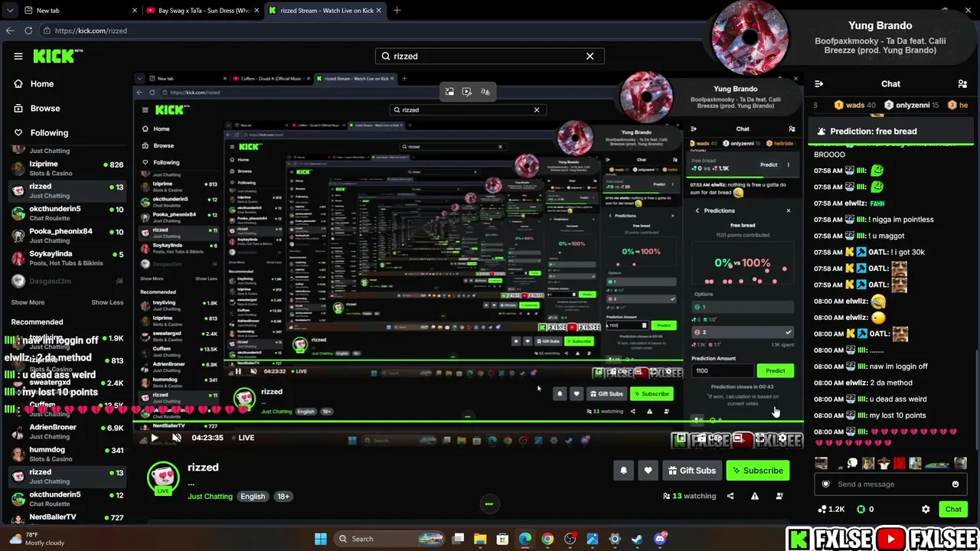
Task: Share the stream using the share icon
Action: 730,496
